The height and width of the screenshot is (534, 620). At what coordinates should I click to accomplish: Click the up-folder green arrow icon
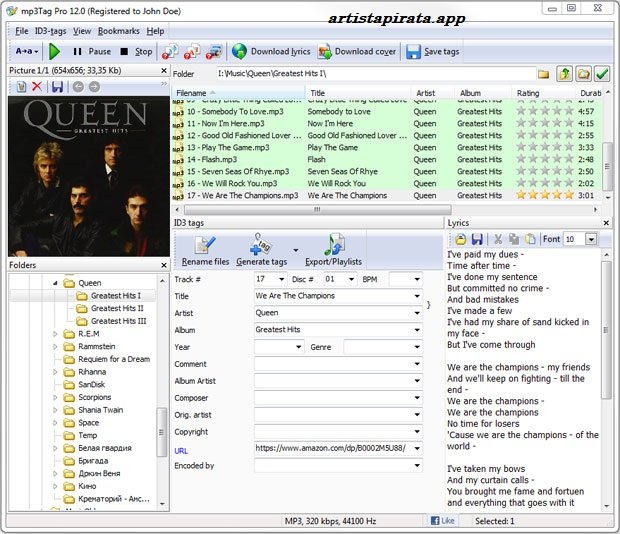point(565,74)
